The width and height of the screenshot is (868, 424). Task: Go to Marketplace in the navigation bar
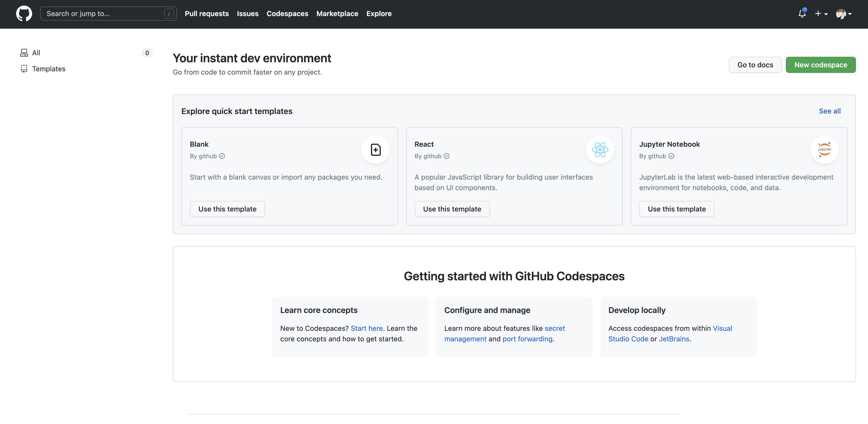[x=337, y=14]
